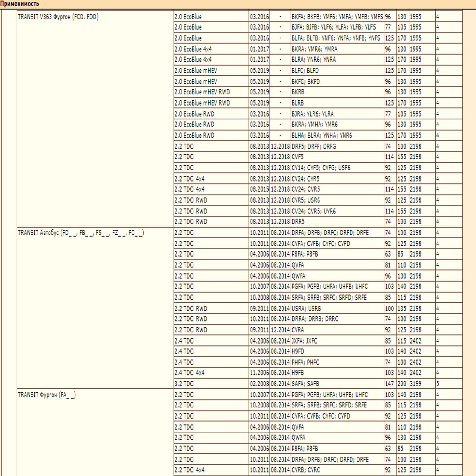Click the 2.4 TDCi 4x4 engine cell

click(x=211, y=373)
